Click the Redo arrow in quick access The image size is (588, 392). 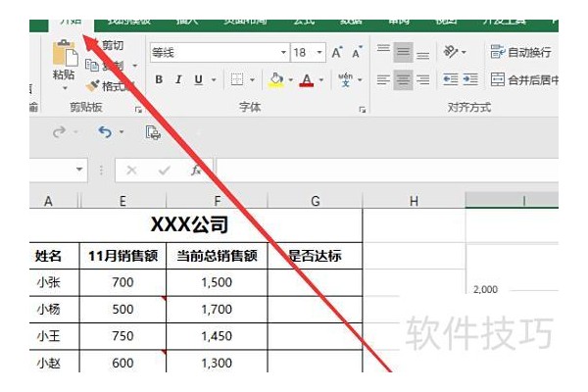click(x=59, y=132)
